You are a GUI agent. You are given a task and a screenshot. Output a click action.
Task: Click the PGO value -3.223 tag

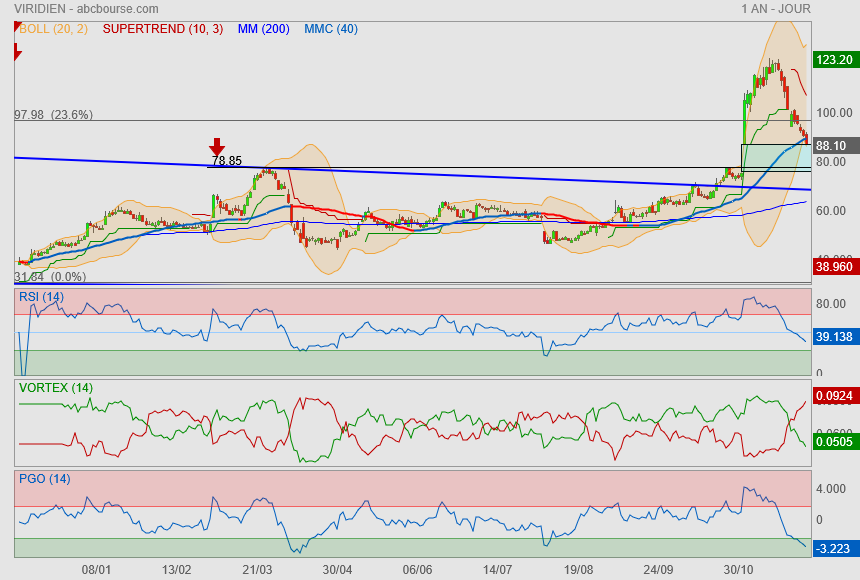click(x=834, y=549)
